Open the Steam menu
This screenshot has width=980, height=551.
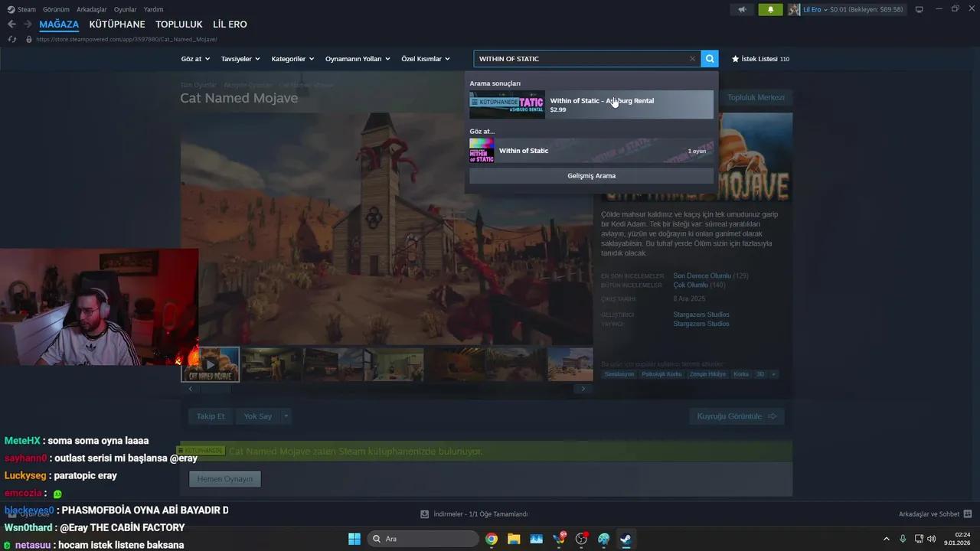click(21, 9)
